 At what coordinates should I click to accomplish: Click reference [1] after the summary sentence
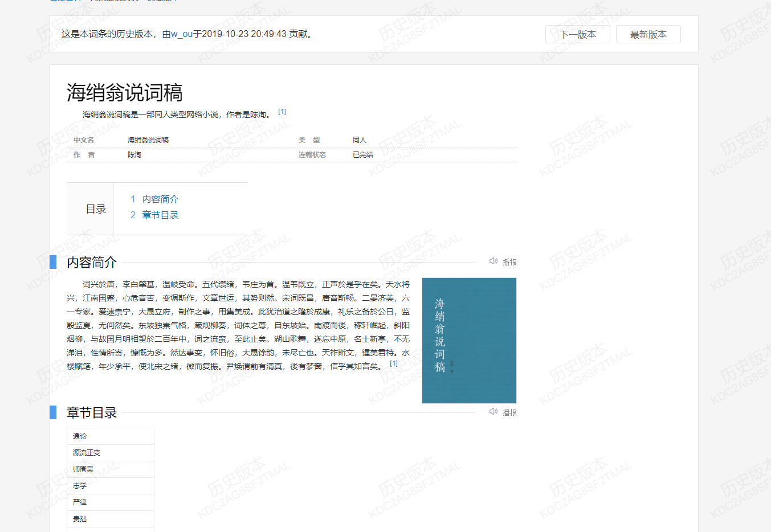282,112
